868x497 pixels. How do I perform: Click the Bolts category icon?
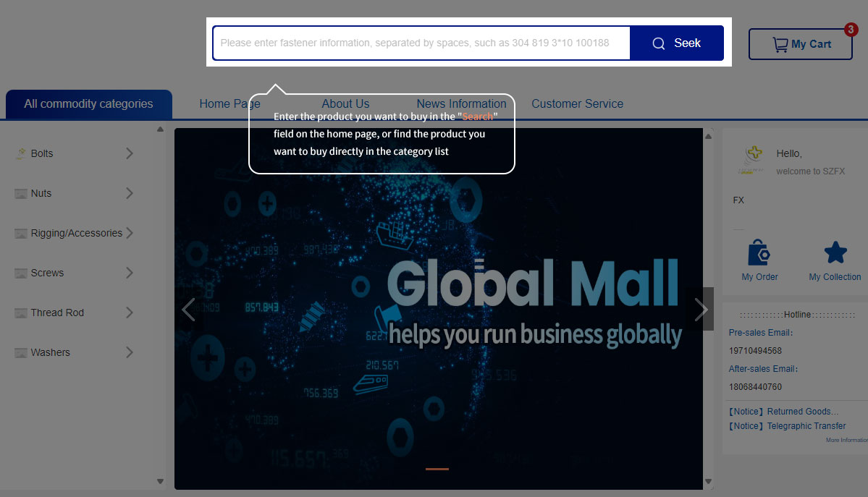click(21, 153)
